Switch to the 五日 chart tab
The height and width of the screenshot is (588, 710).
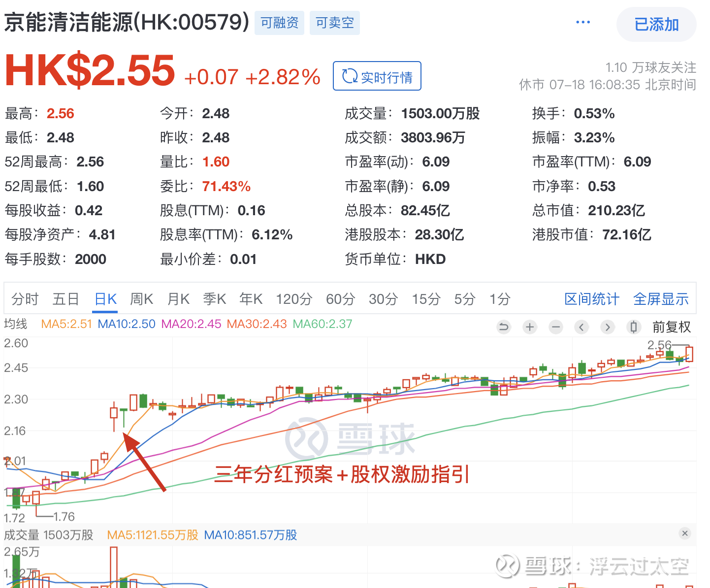pyautogui.click(x=66, y=299)
